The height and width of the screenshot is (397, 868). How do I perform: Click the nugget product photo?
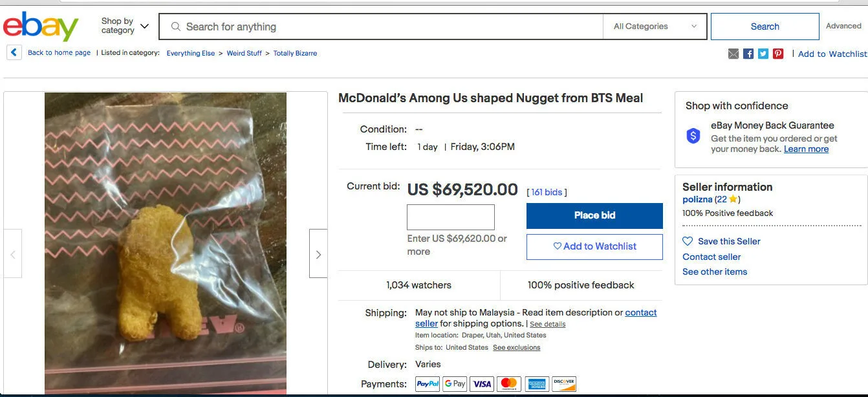coord(166,243)
